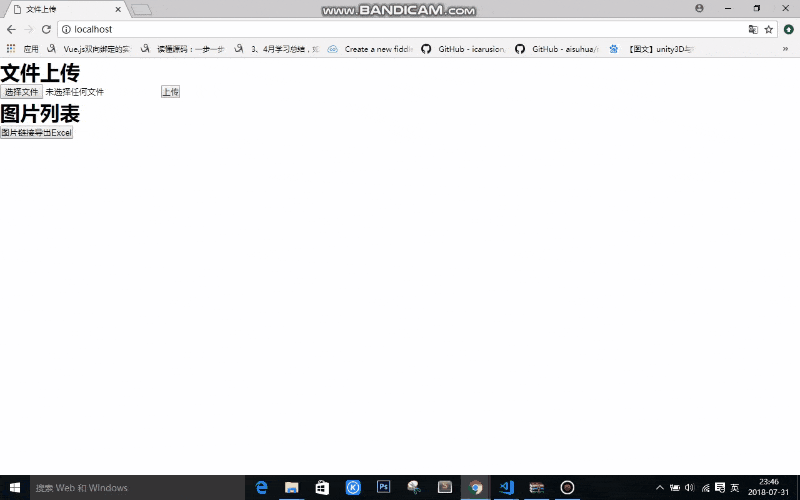Open the network Wi-Fi tray icon
This screenshot has height=500, width=800.
(x=705, y=488)
